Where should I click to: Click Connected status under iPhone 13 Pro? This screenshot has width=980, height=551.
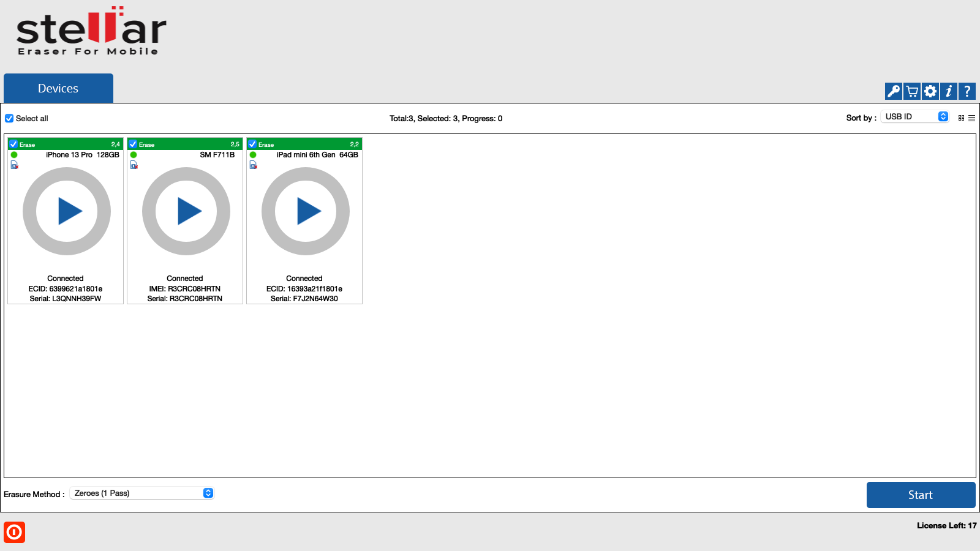[x=66, y=279]
